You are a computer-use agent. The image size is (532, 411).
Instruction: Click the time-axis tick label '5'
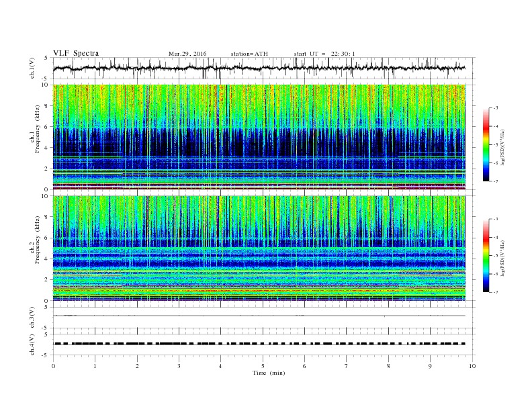(x=263, y=366)
